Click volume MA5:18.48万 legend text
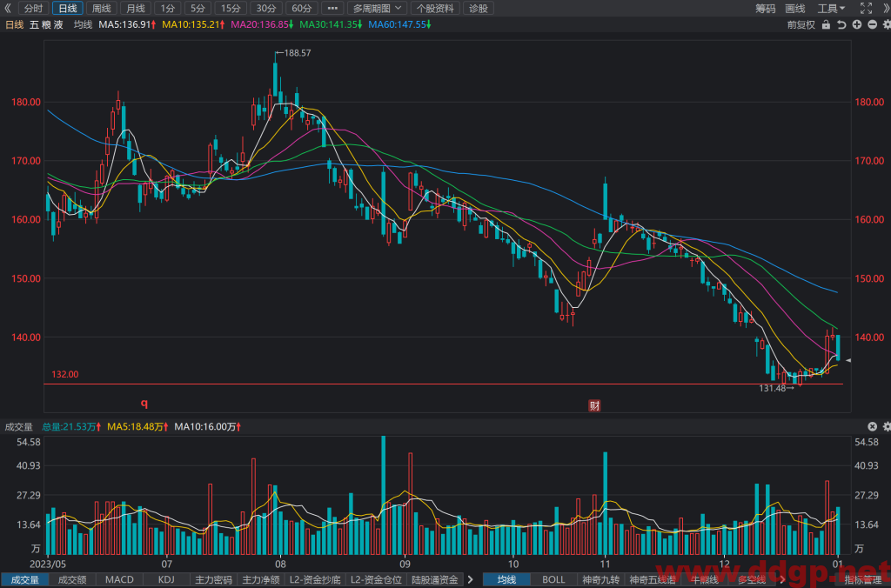The image size is (891, 588). tap(137, 427)
